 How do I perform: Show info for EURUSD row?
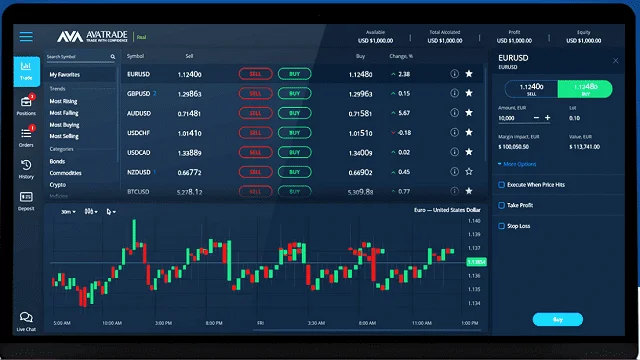[454, 74]
